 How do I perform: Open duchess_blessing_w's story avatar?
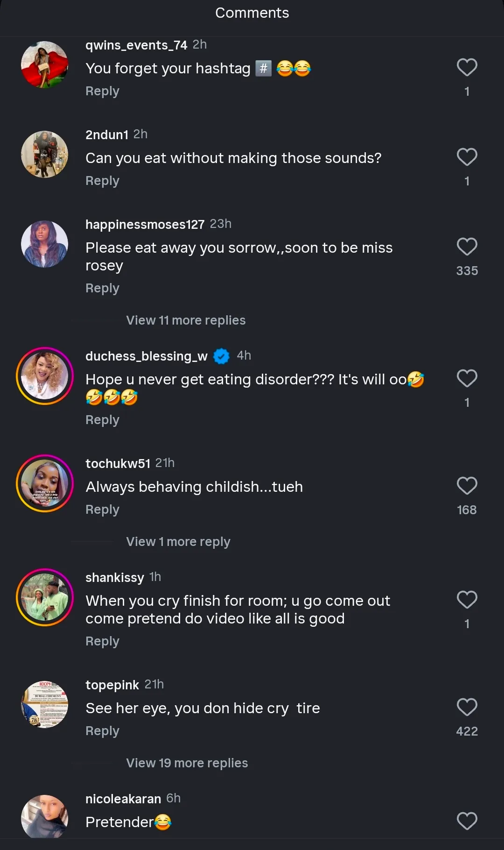45,376
